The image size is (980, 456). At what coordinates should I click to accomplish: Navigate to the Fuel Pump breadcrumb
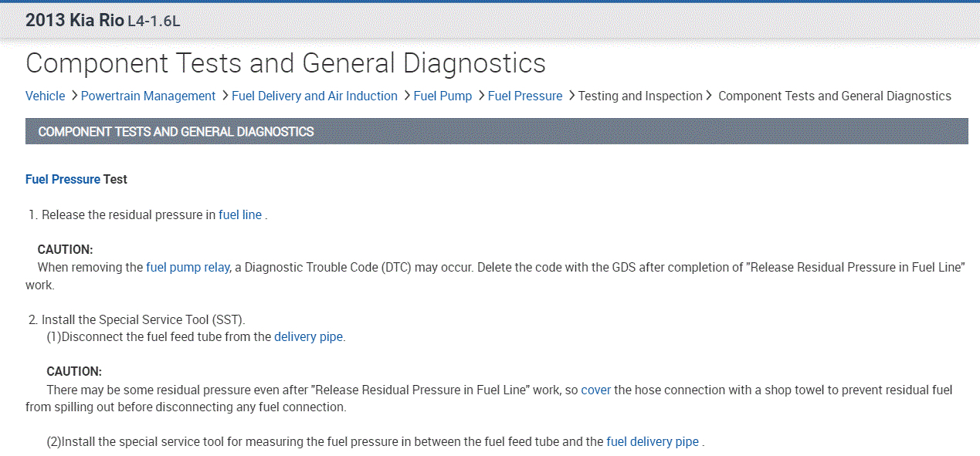pyautogui.click(x=443, y=96)
